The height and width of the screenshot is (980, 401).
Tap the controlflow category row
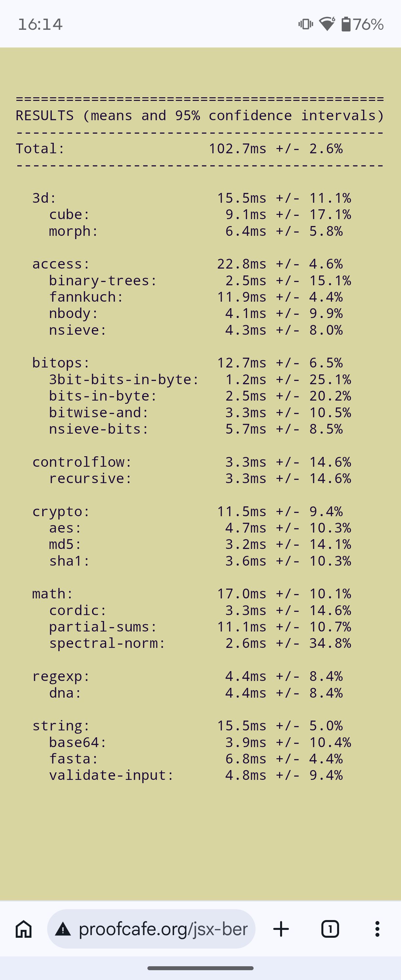(x=192, y=462)
